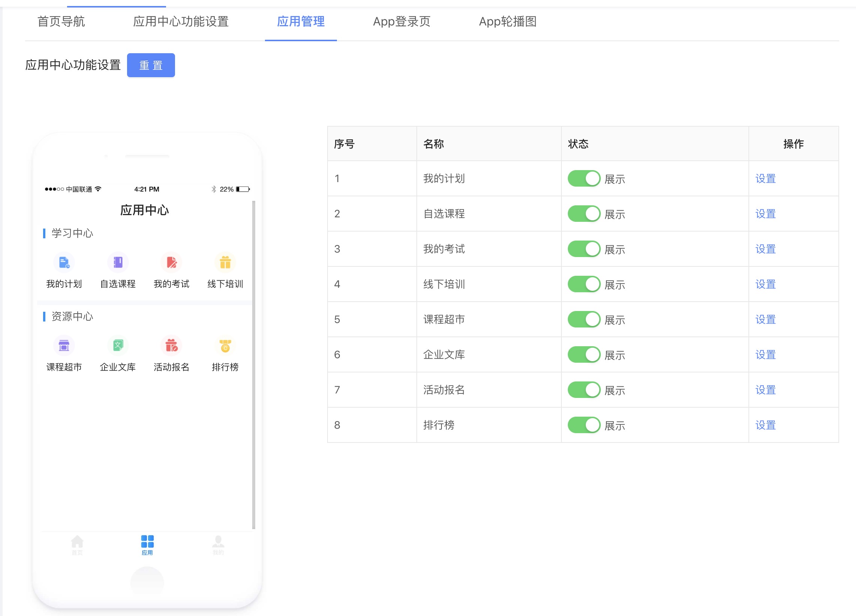Click the 学习中心 section heading in preview
856x616 pixels.
(72, 233)
